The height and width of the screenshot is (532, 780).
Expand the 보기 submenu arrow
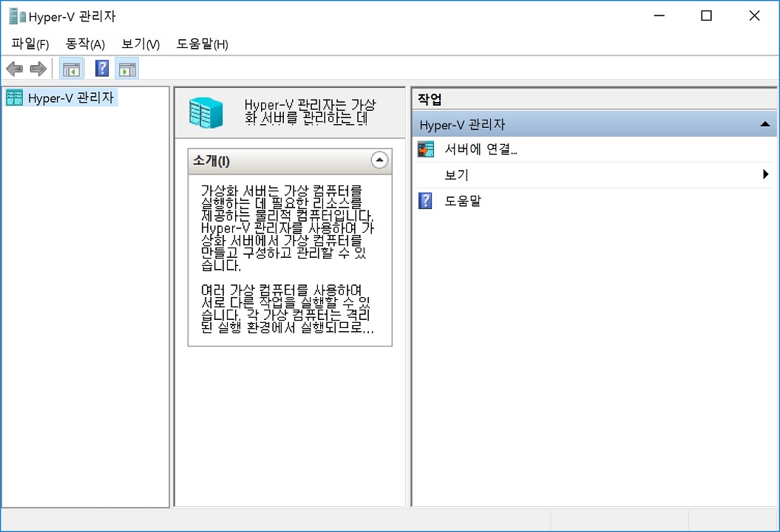pos(765,174)
